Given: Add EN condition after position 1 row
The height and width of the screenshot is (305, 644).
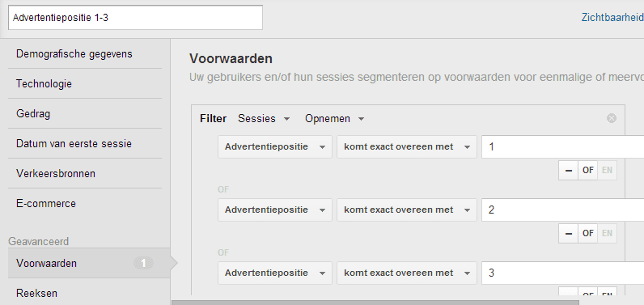Looking at the screenshot, I should [607, 171].
